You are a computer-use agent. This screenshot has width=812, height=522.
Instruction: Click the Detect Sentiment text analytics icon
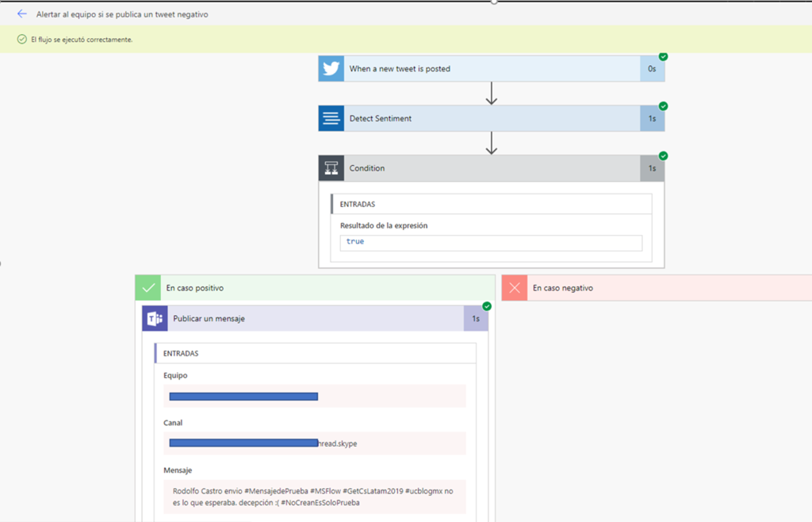[x=331, y=119]
